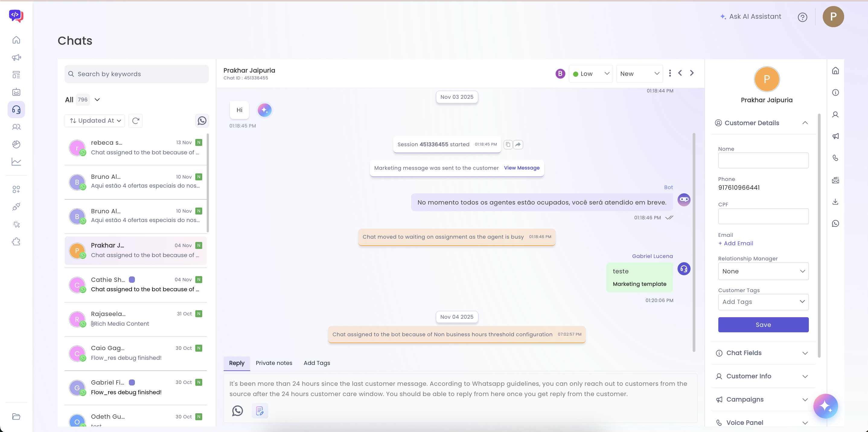Click the refresh chat list icon
The width and height of the screenshot is (868, 432).
tap(136, 121)
